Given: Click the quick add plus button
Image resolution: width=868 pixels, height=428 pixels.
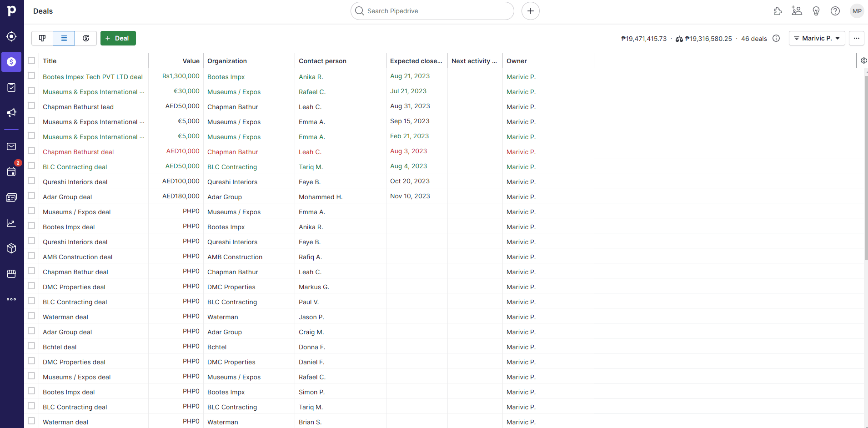Looking at the screenshot, I should click(x=531, y=11).
